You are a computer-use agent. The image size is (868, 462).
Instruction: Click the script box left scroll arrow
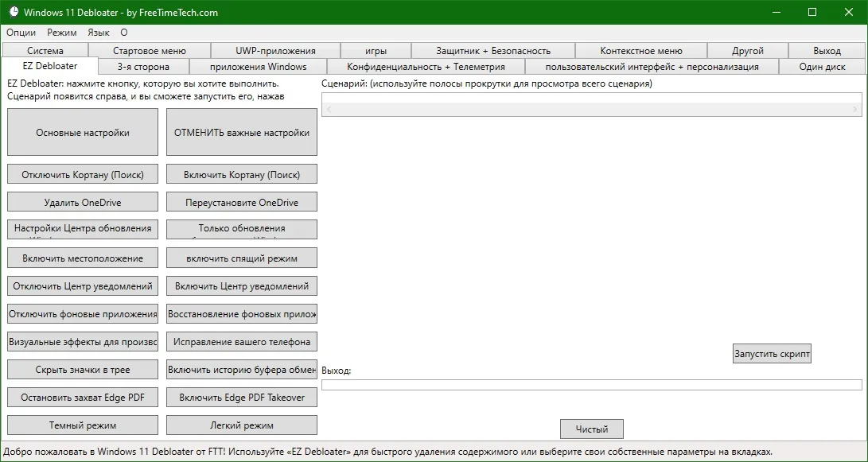tap(329, 110)
